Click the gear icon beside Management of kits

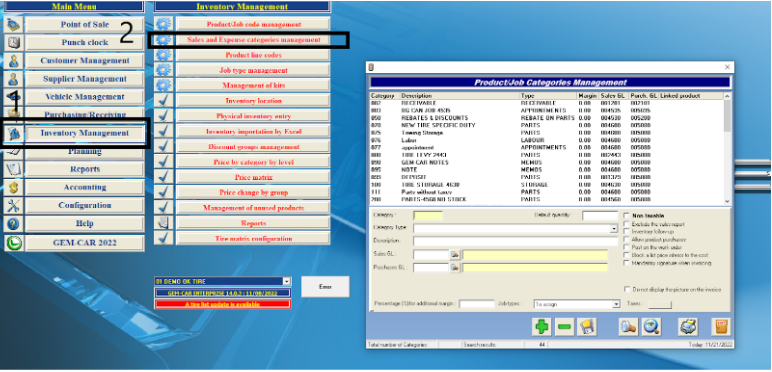coord(163,86)
